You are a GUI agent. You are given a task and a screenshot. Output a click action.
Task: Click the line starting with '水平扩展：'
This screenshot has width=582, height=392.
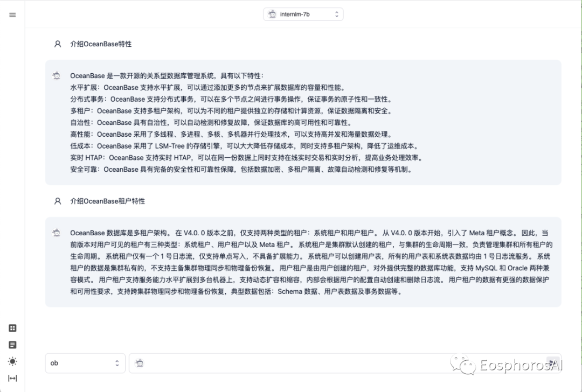click(208, 88)
